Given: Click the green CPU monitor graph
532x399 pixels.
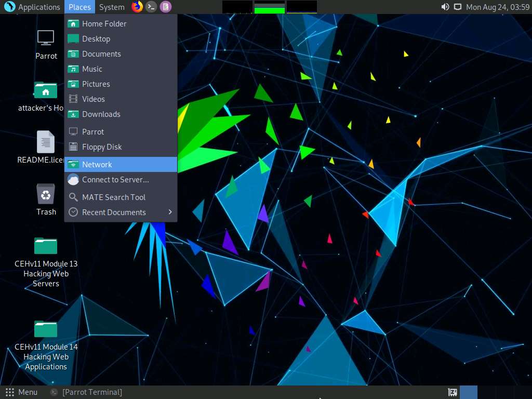Looking at the screenshot, I should 270,7.
